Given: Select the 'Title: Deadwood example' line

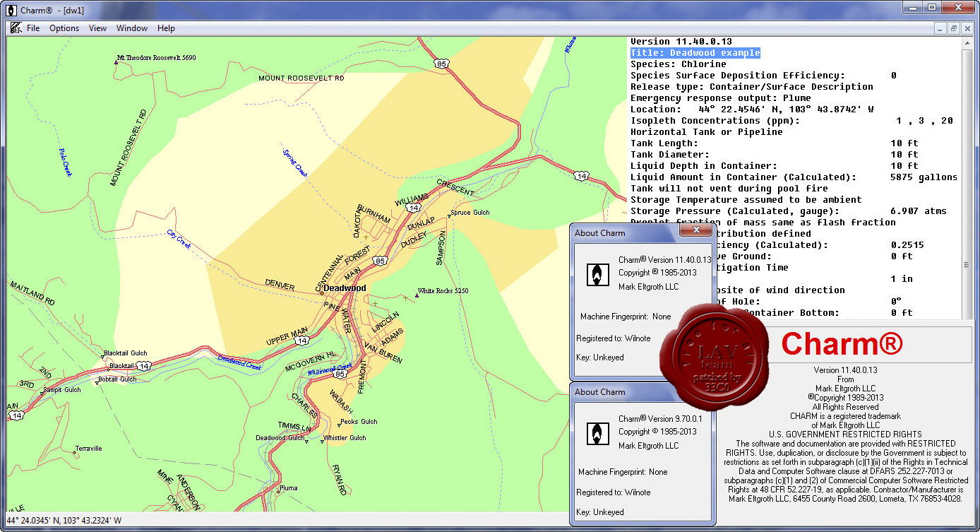Looking at the screenshot, I should coord(695,53).
